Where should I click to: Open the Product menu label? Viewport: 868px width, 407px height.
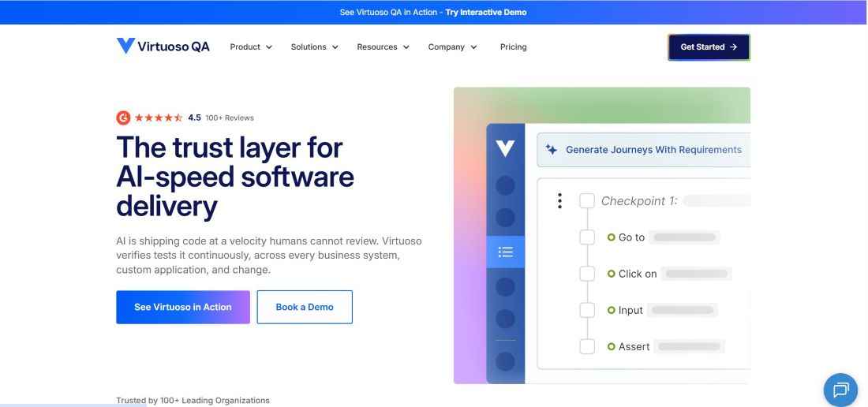click(x=245, y=47)
